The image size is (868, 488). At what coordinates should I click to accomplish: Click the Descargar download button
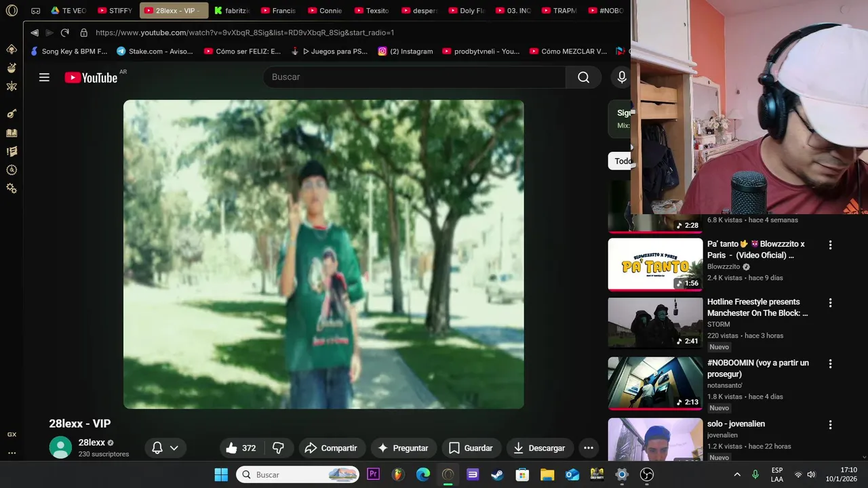click(540, 448)
